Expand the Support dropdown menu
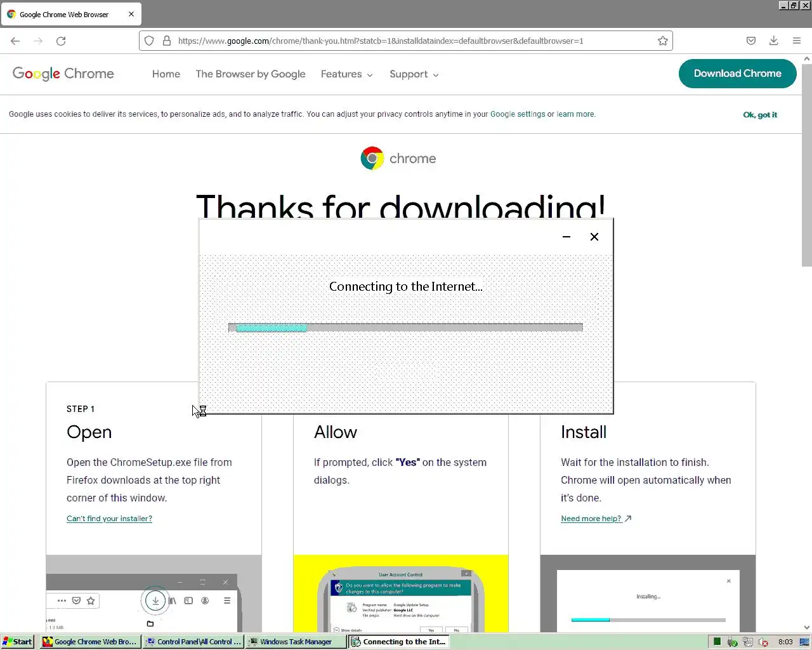 click(x=414, y=74)
